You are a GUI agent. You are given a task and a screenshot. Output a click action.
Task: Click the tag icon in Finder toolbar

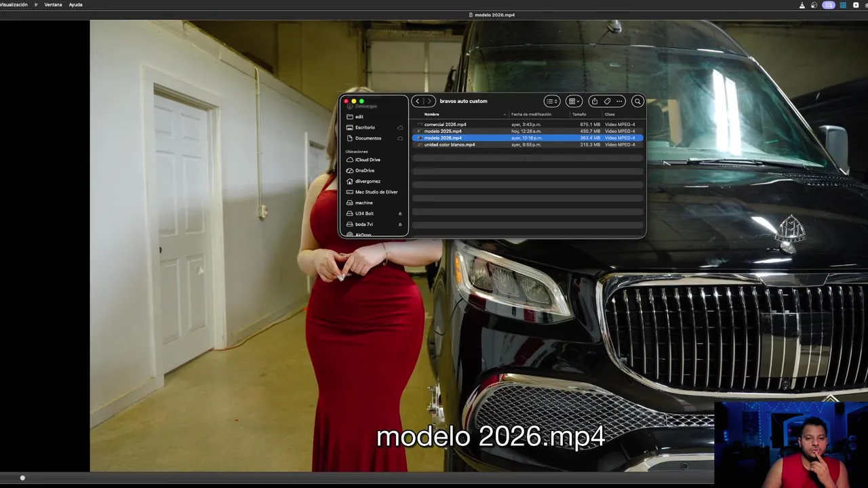[607, 101]
